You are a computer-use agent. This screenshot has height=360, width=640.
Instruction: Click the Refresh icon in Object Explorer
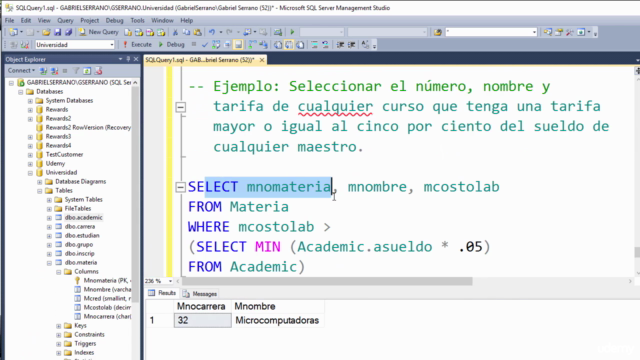click(x=87, y=71)
